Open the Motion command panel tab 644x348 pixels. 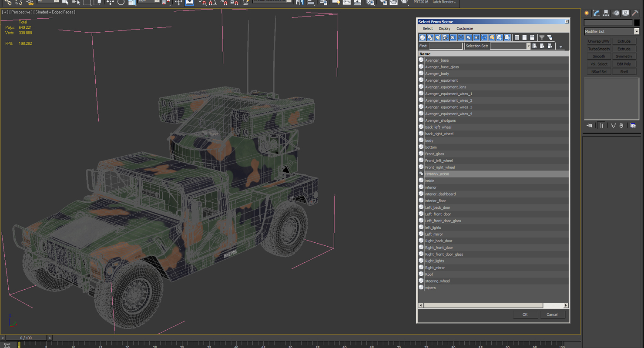tap(616, 13)
